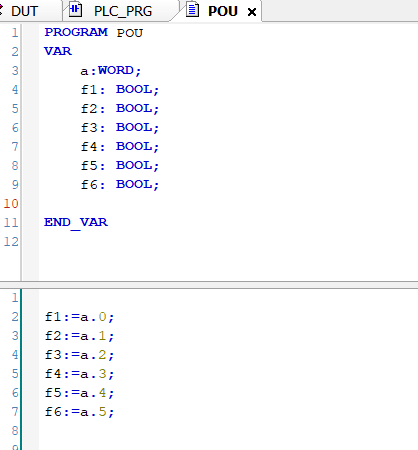
Task: Click the statement f6:=a.5;
Action: [79, 412]
